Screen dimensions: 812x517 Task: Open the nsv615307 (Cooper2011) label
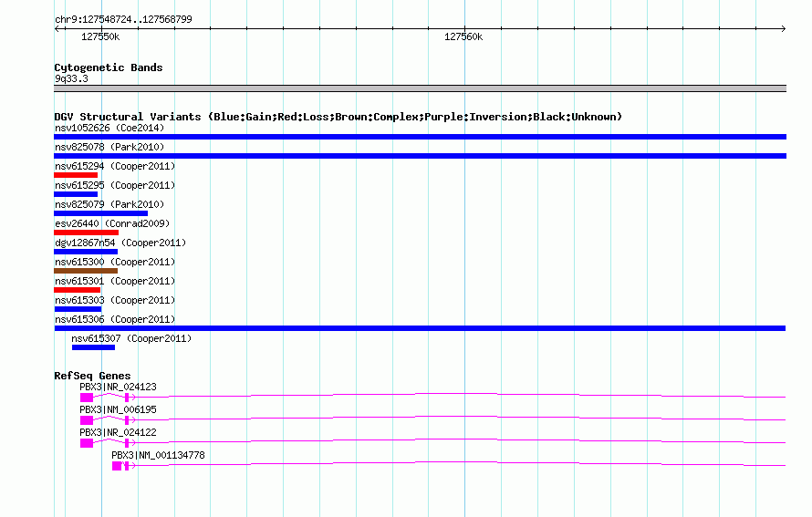coord(131,338)
